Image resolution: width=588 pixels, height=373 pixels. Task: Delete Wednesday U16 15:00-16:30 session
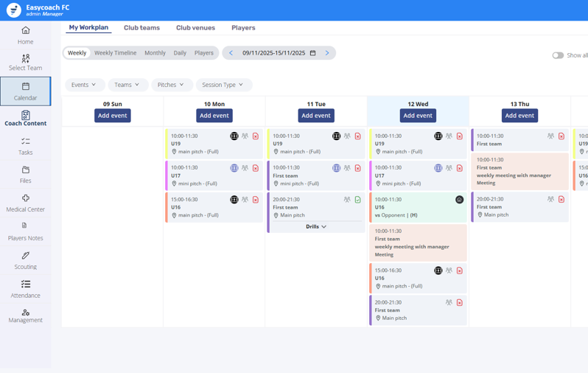coord(459,271)
